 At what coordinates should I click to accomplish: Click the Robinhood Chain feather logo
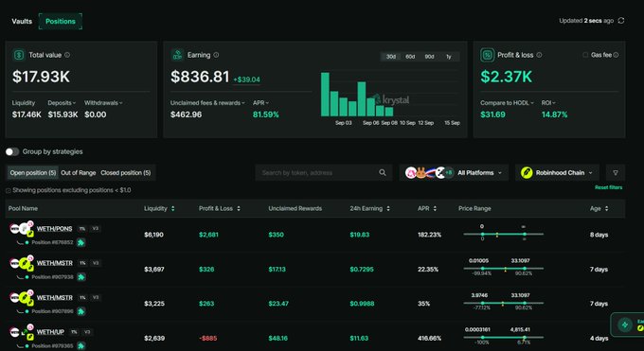pos(527,173)
